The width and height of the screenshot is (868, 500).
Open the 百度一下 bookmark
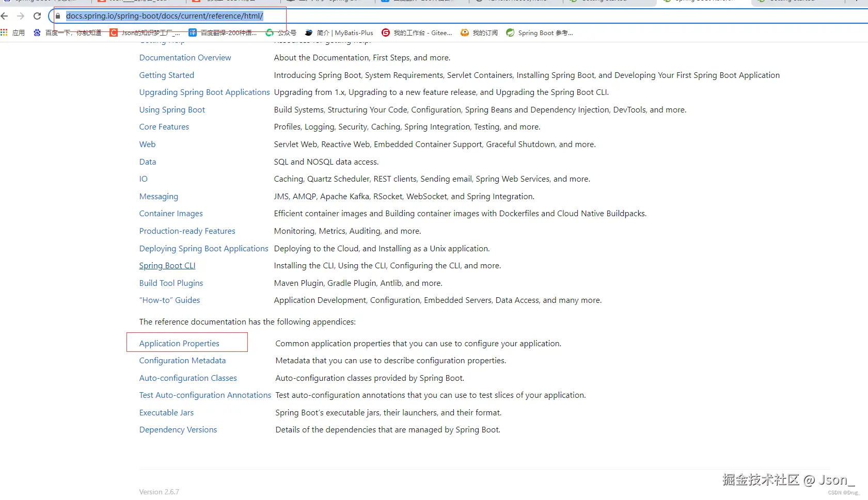coord(67,33)
